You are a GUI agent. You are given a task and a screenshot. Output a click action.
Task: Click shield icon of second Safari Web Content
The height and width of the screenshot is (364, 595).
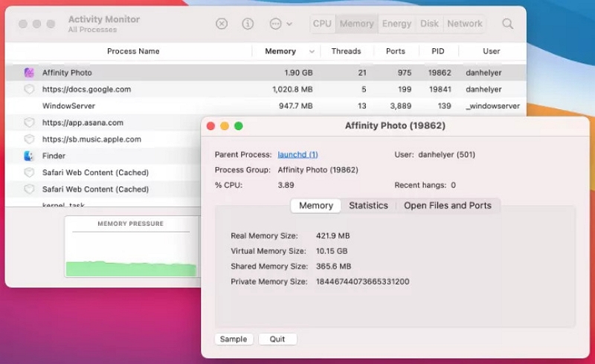(x=29, y=189)
